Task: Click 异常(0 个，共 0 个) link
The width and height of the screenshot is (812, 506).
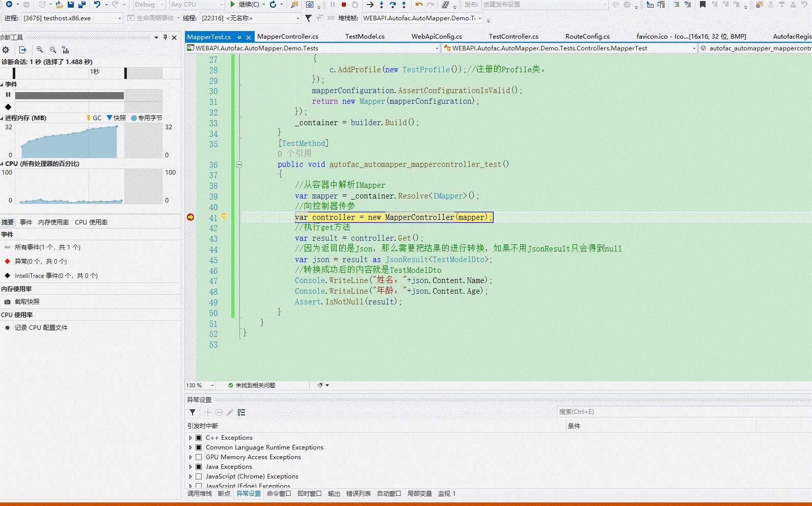Action: 41,262
